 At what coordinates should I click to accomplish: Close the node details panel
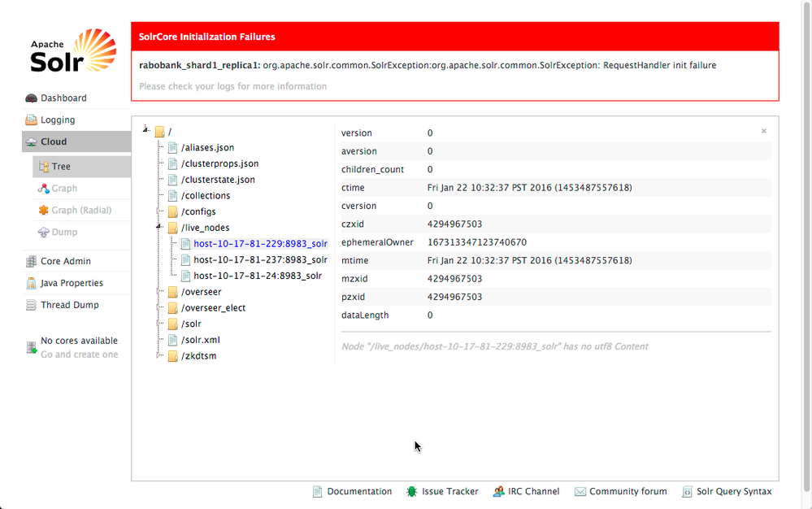coord(764,131)
